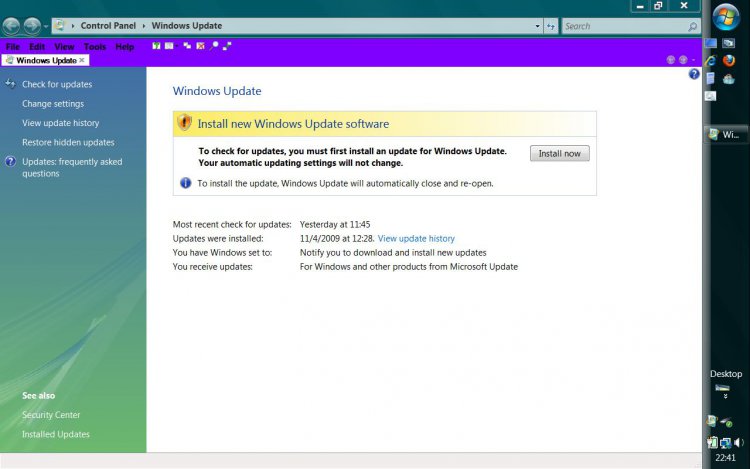Click the Install now button
Viewport: 750px width, 469px height.
560,153
